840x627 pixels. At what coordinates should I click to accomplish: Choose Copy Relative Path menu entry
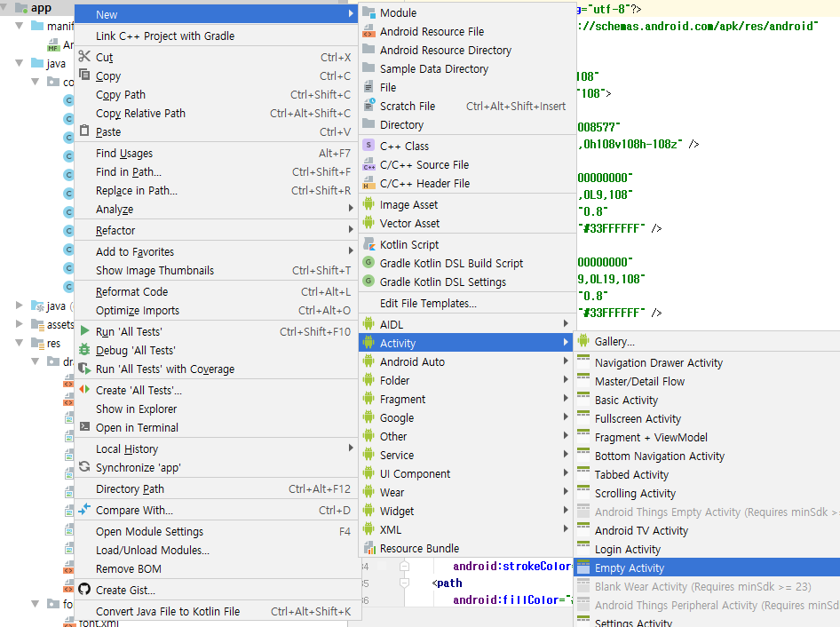point(216,113)
